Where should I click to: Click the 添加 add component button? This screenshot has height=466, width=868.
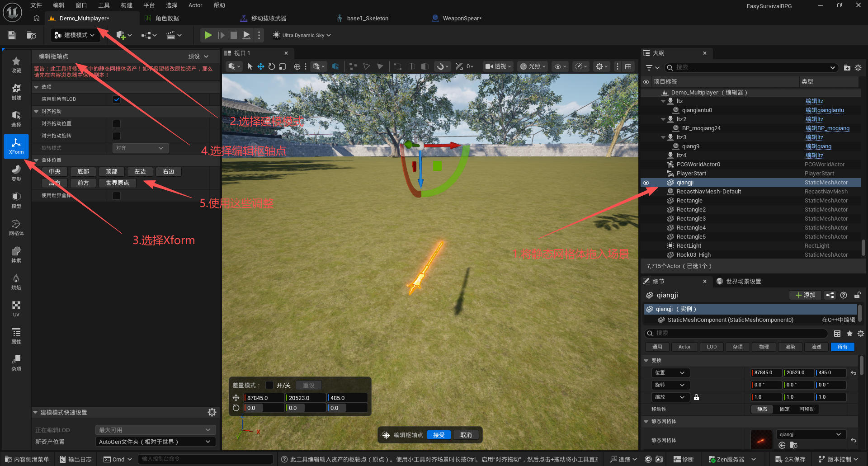tap(806, 295)
